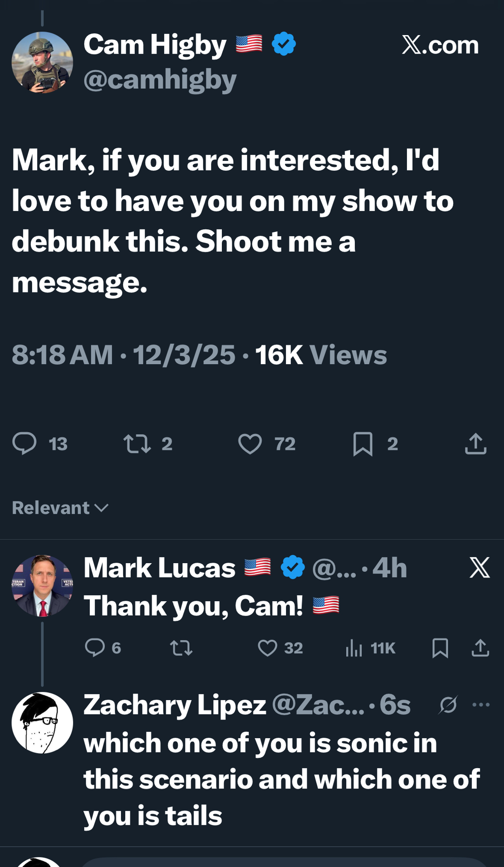The height and width of the screenshot is (867, 504).
Task: Click the Grok icon on Zachary's reply
Action: [448, 705]
